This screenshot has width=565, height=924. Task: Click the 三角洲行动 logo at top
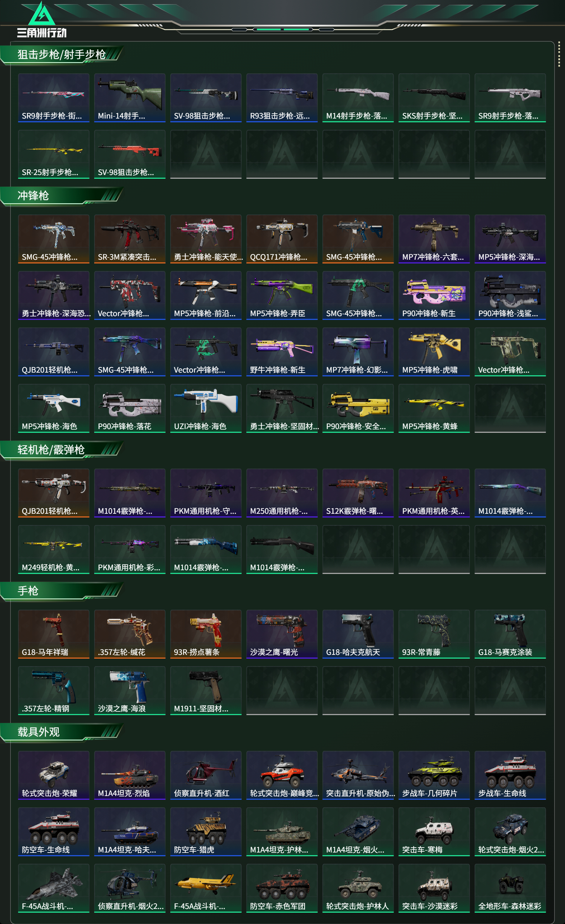[42, 20]
